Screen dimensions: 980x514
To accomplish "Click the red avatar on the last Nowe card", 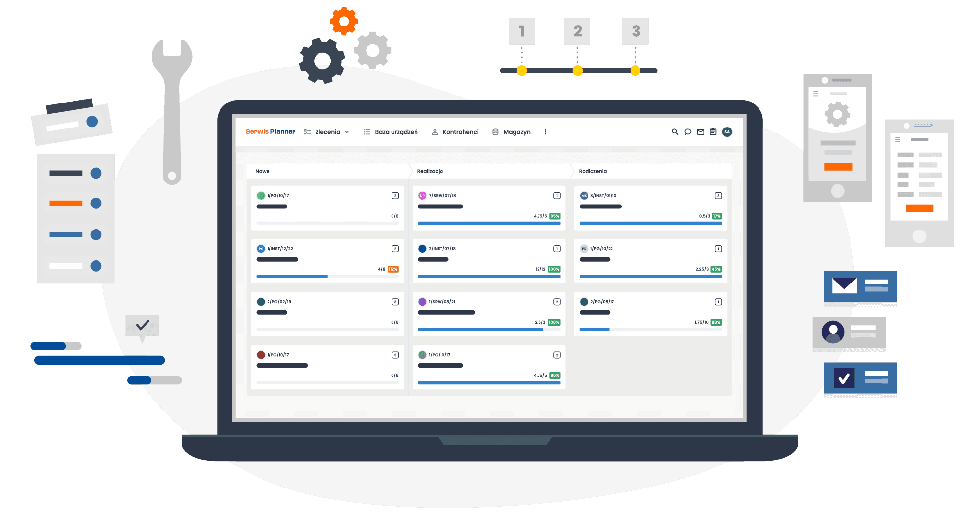I will 261,355.
